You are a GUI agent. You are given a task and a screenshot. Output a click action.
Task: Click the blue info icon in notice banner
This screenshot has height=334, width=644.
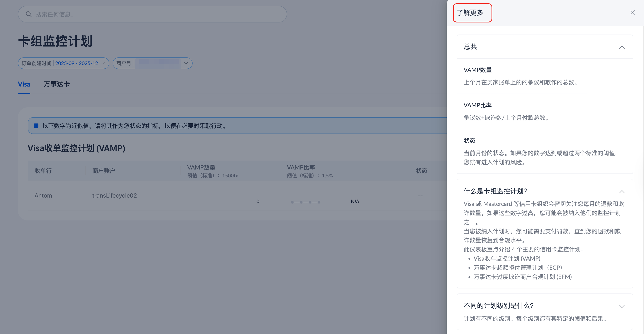click(x=36, y=126)
